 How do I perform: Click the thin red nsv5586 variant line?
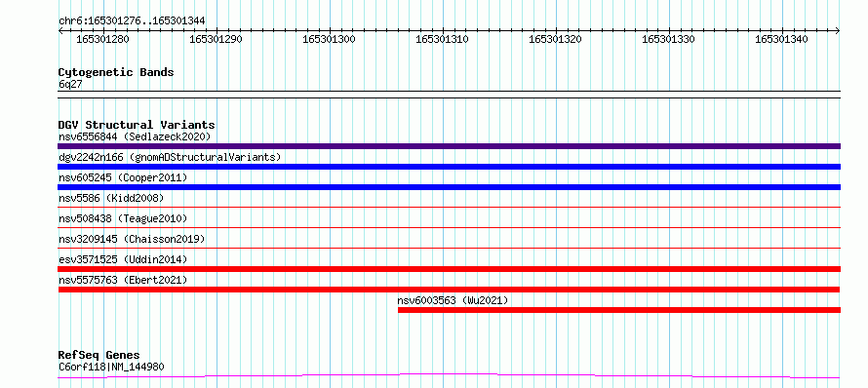[449, 207]
